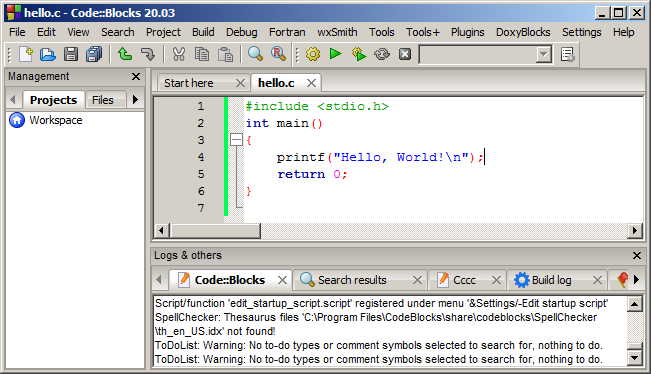Open the Debug menu

242,32
